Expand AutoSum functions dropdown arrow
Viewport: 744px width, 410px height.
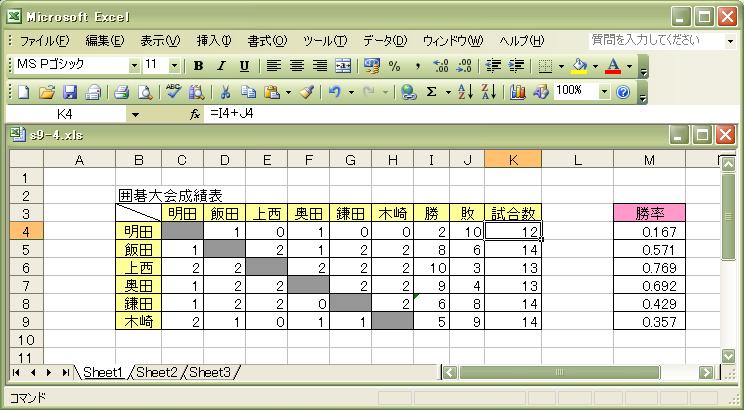tap(448, 92)
